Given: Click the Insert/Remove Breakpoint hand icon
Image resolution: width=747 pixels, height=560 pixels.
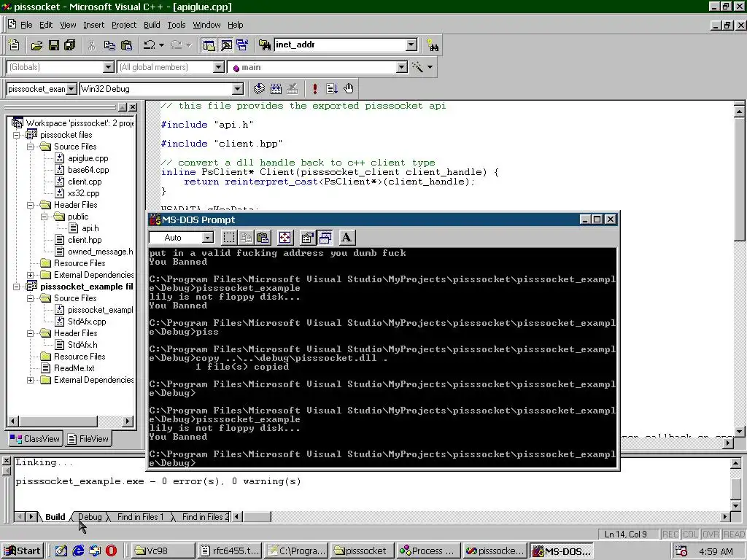Looking at the screenshot, I should pos(349,88).
